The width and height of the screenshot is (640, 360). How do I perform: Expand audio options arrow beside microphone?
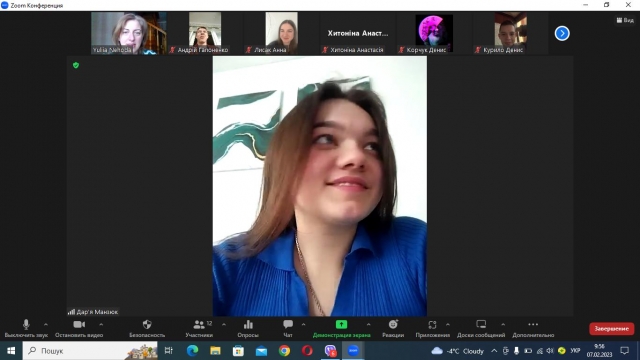point(46,324)
